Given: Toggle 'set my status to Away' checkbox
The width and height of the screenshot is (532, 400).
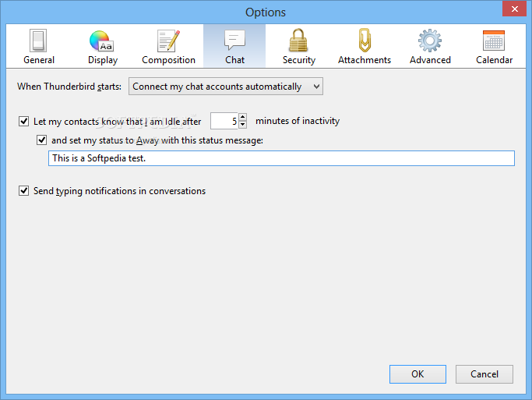Looking at the screenshot, I should (42, 140).
